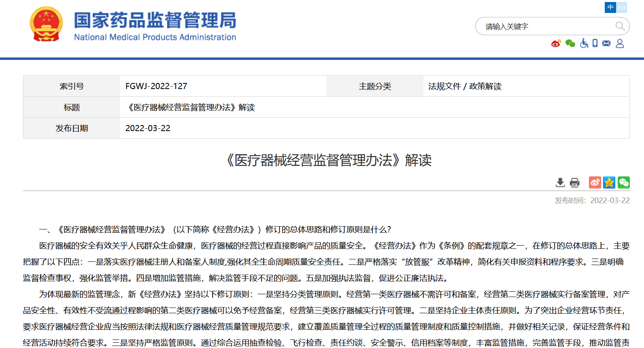
Task: Open the mail envelope icon
Action: point(606,43)
